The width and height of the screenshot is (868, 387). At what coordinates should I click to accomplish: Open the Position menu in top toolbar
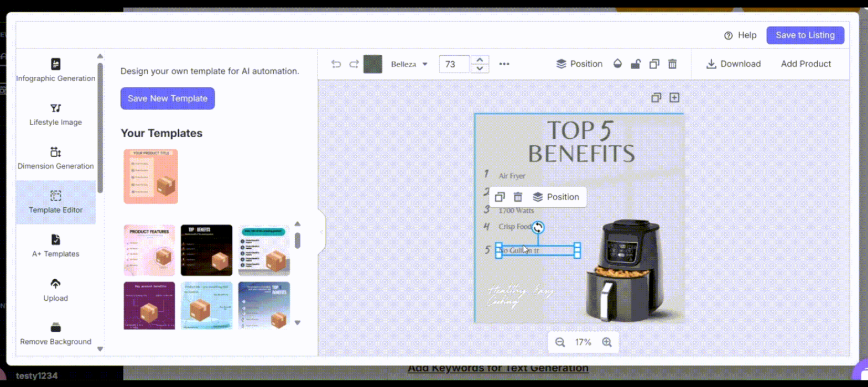pos(579,64)
